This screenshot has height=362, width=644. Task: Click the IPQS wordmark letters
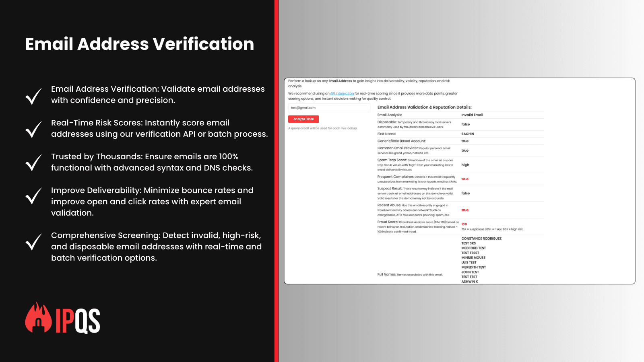tap(78, 321)
